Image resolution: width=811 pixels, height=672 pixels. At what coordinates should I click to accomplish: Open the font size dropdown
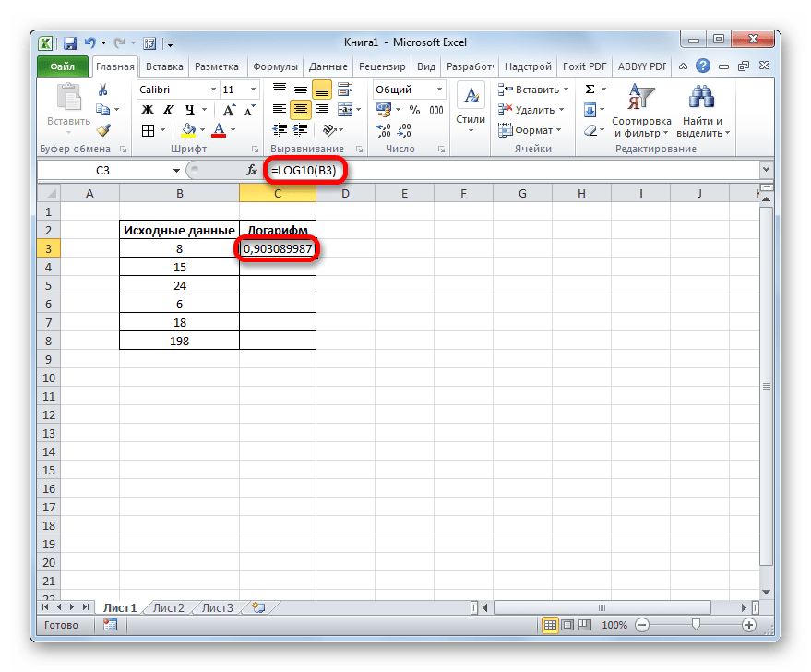pos(255,90)
